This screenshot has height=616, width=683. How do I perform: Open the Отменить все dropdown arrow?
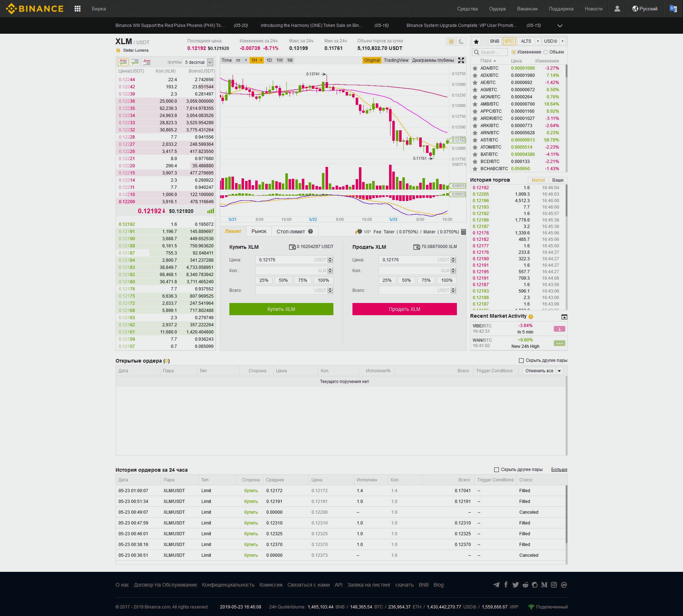click(559, 371)
